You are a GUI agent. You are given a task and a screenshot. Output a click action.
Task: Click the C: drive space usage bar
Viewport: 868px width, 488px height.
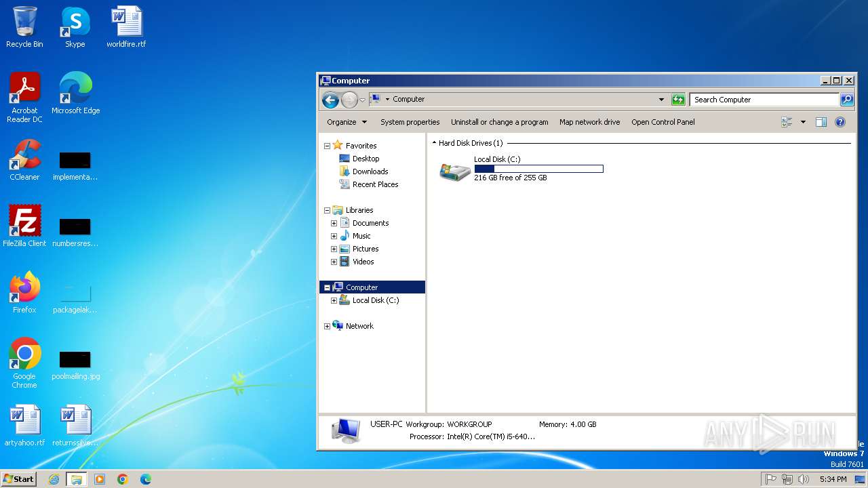point(538,169)
